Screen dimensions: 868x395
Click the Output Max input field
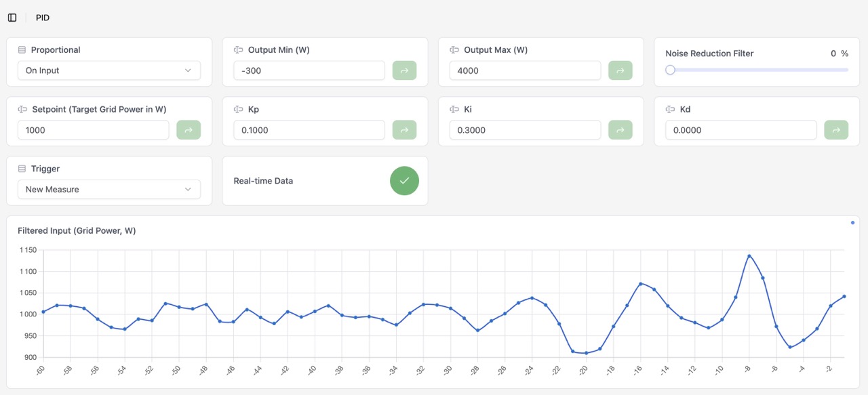pos(524,70)
